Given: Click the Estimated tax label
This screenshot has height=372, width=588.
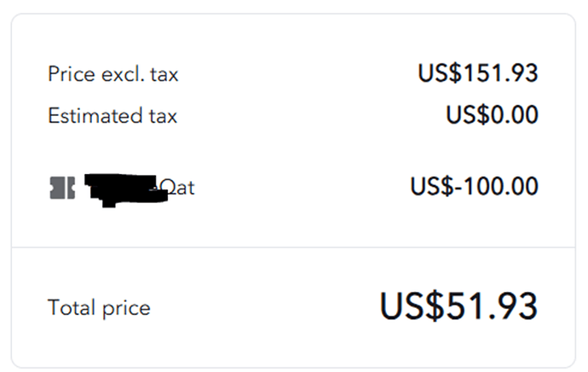Looking at the screenshot, I should click(112, 116).
